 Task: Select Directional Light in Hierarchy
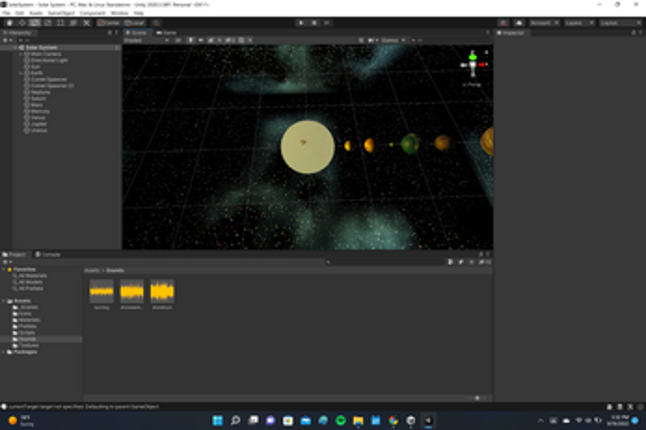tap(49, 61)
